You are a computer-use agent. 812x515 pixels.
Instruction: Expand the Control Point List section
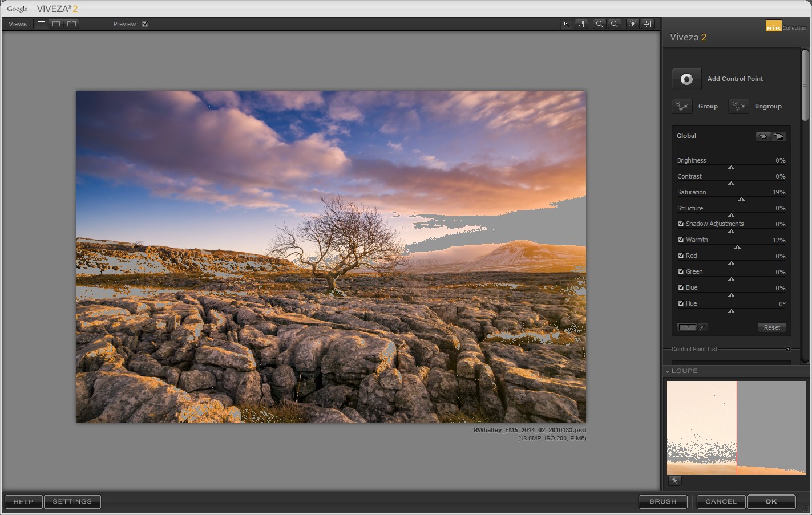click(x=788, y=349)
